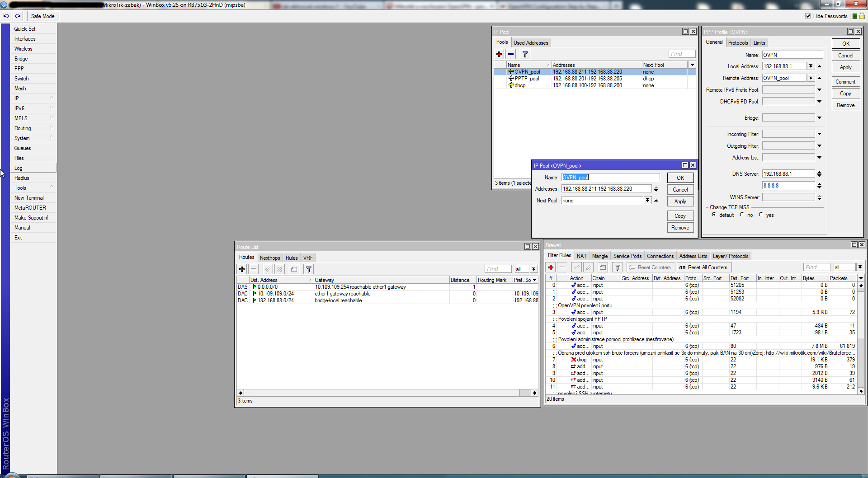Switch to the NAT tab in Firewall
Viewport: 868px width, 478px height.
click(581, 256)
